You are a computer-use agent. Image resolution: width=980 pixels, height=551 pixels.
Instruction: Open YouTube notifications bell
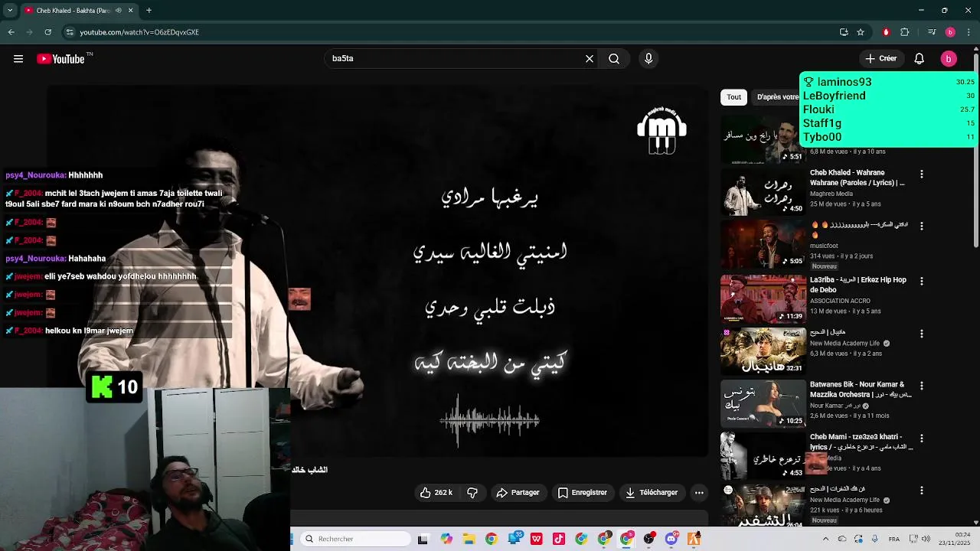[920, 59]
